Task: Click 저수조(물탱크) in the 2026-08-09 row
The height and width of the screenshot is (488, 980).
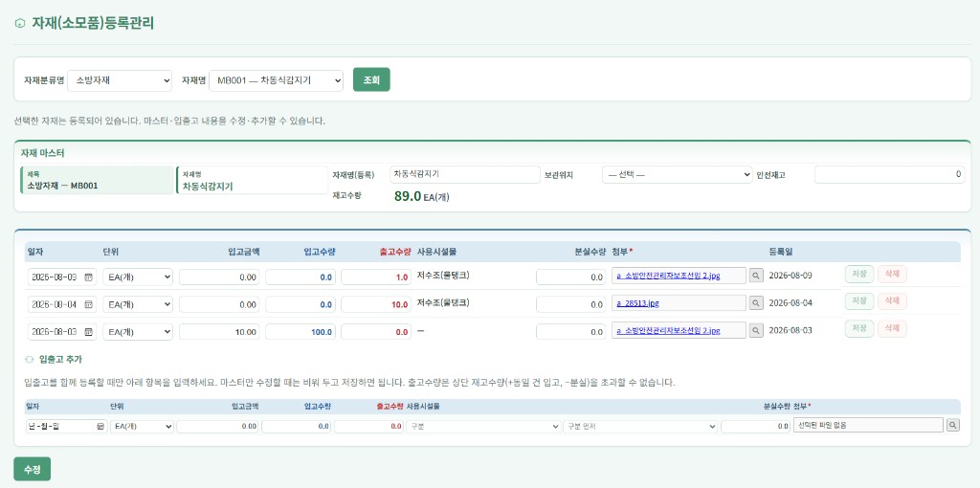Action: pos(443,276)
